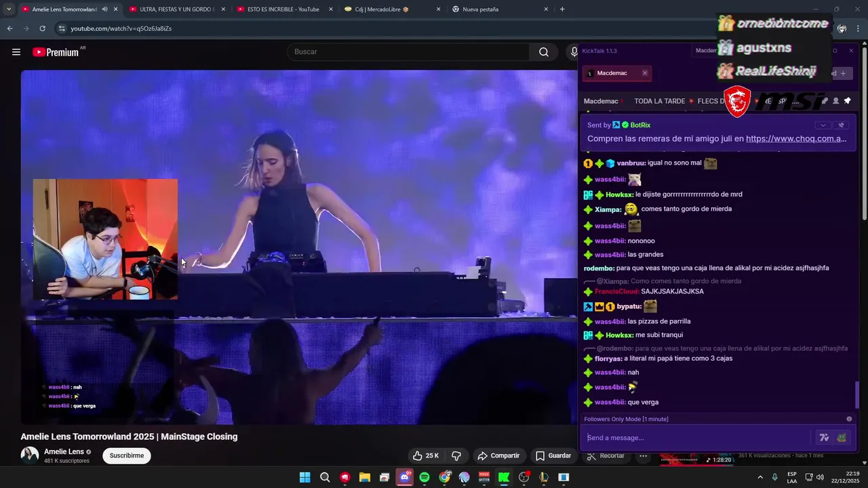Open the clock showing 22:19 22/12/2025
Screen dimensions: 868x488
click(x=844, y=477)
